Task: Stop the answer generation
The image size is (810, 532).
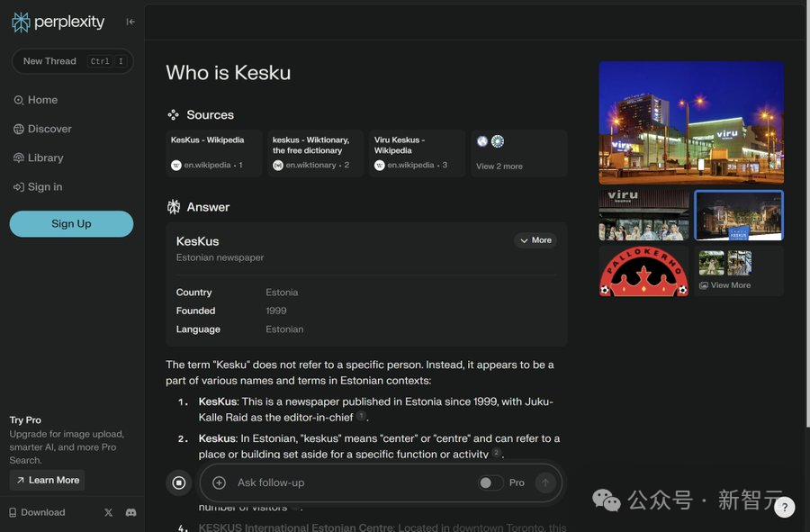Action: tap(178, 483)
